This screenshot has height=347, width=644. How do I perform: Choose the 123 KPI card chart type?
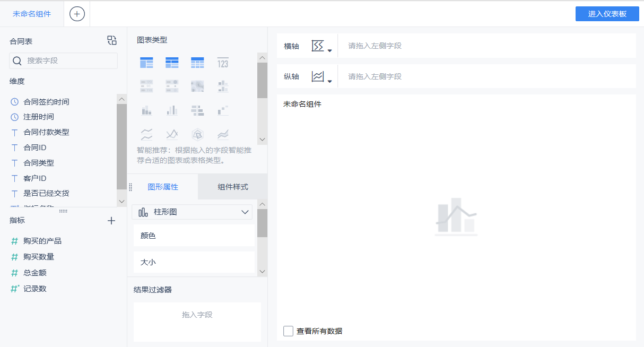coord(223,63)
